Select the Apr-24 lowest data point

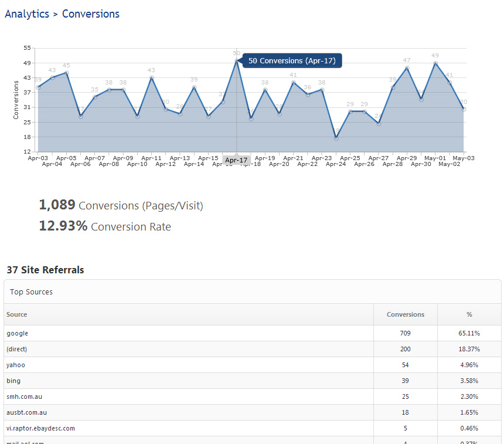(336, 138)
